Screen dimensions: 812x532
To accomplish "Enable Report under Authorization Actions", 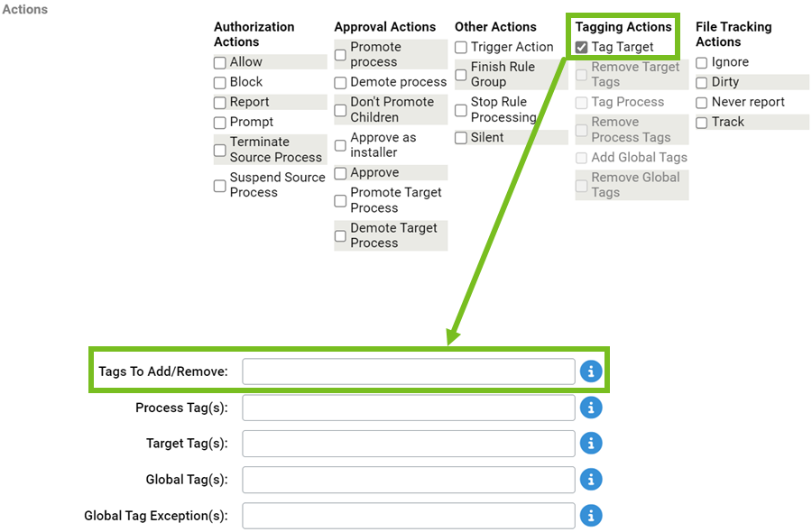I will click(219, 102).
